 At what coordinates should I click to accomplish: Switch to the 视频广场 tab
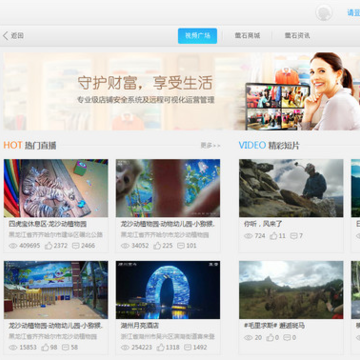(x=197, y=36)
